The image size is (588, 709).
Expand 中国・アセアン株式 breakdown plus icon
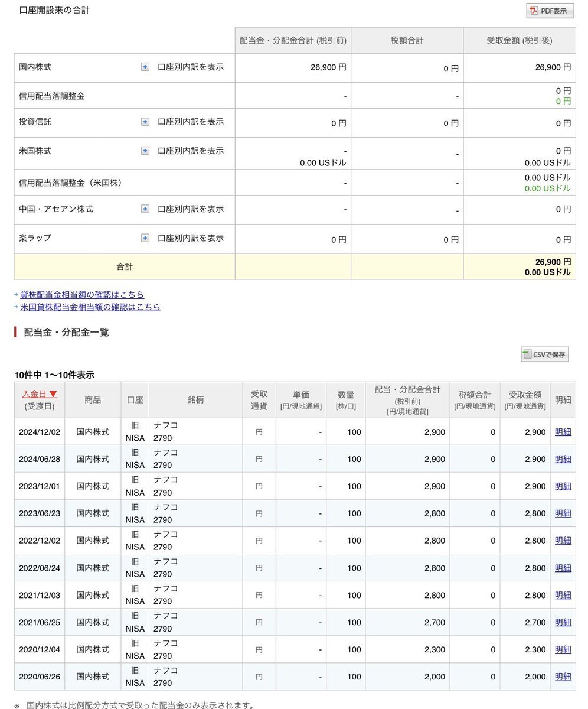[145, 209]
